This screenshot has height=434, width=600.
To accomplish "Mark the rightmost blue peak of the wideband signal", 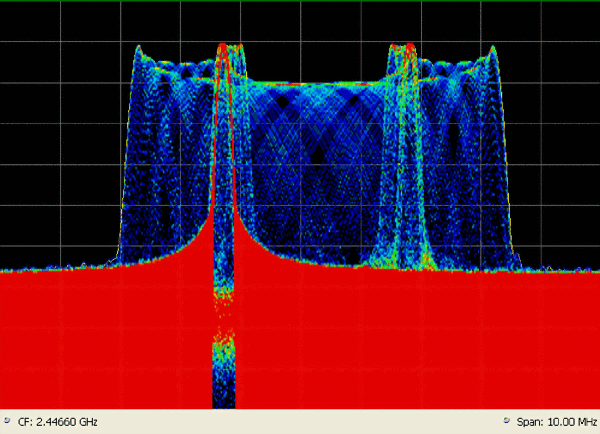I will tap(492, 49).
